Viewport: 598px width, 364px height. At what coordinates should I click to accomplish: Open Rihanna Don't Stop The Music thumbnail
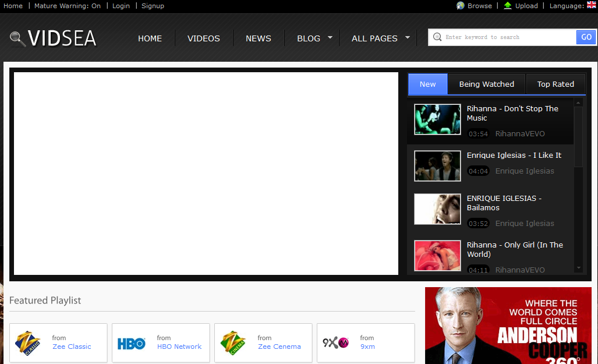[x=437, y=119]
